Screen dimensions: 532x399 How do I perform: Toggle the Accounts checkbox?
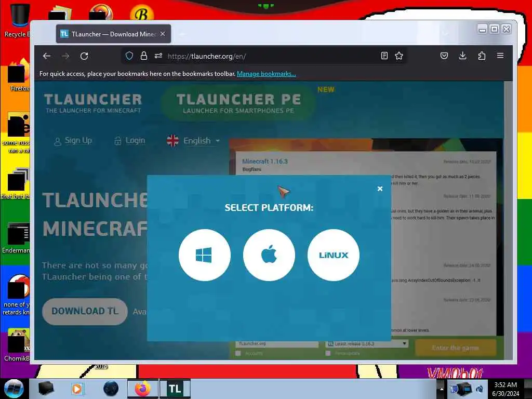[238, 353]
